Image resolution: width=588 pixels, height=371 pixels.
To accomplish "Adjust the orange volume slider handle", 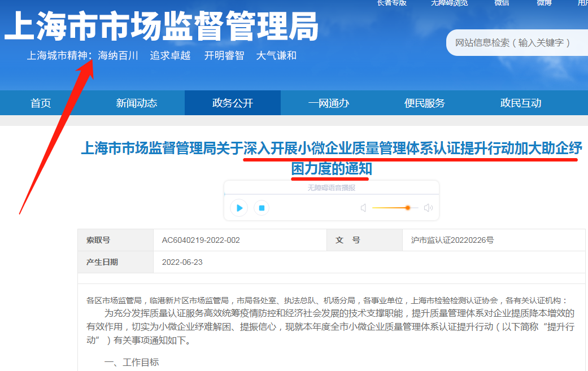I will [x=407, y=208].
